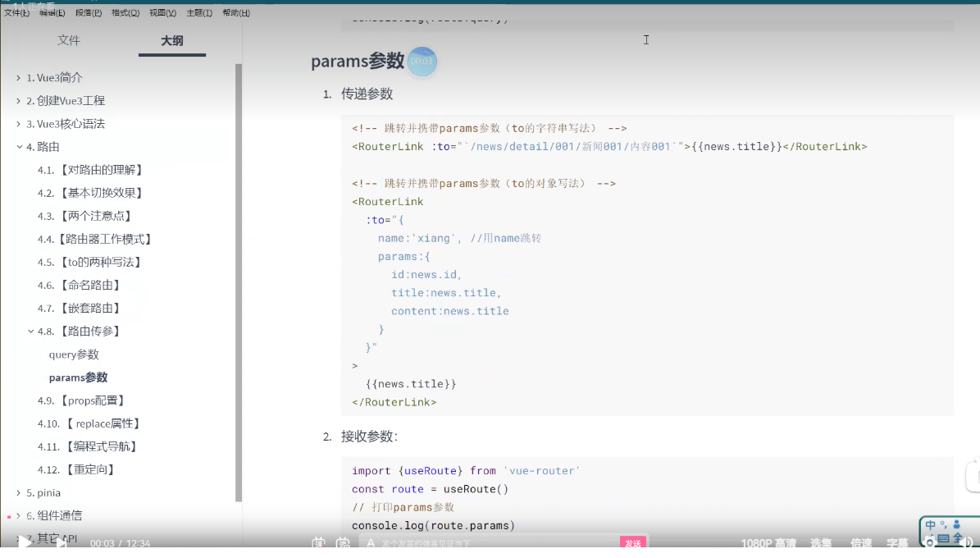
Task: Click the id:news.id code line
Action: tap(426, 275)
